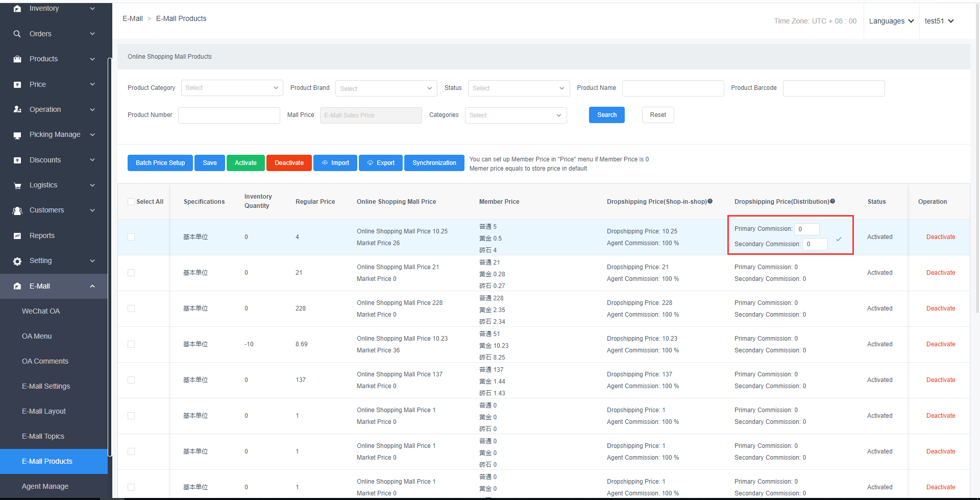Viewport: 980px width, 500px height.
Task: Check the Select All checkbox
Action: tap(131, 202)
